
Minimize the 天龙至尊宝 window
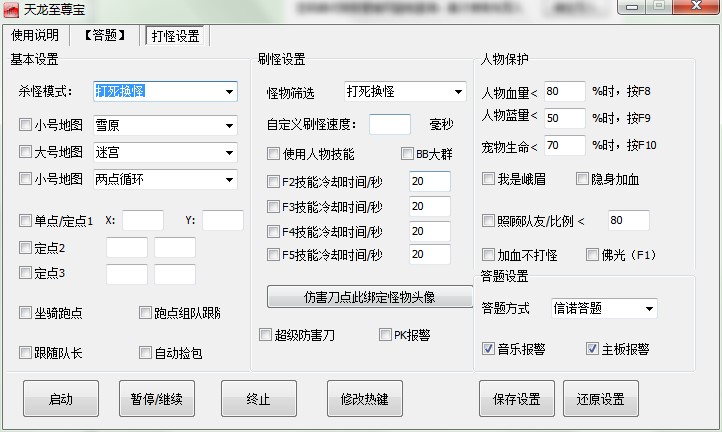(632, 6)
